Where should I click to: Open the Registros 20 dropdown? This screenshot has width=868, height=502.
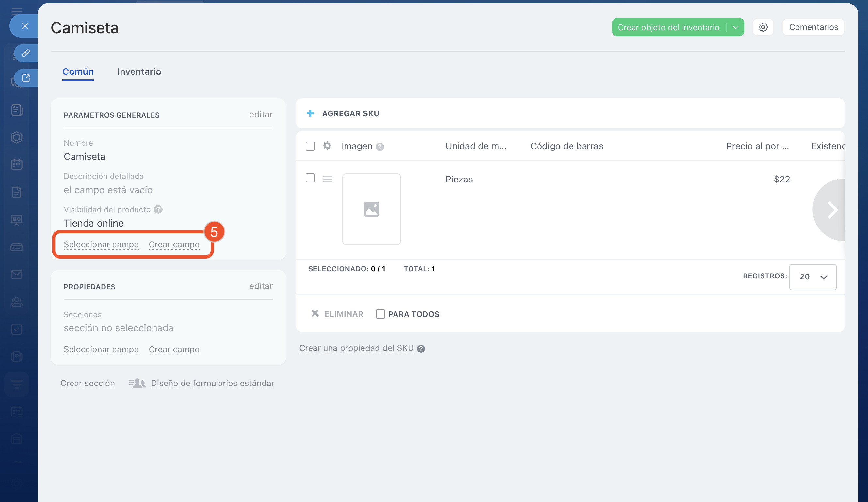812,277
